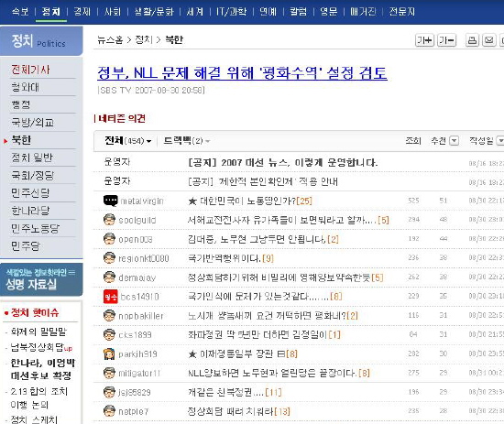Click the email article envelope icon
Screen dimensions: 504x424
489,40
